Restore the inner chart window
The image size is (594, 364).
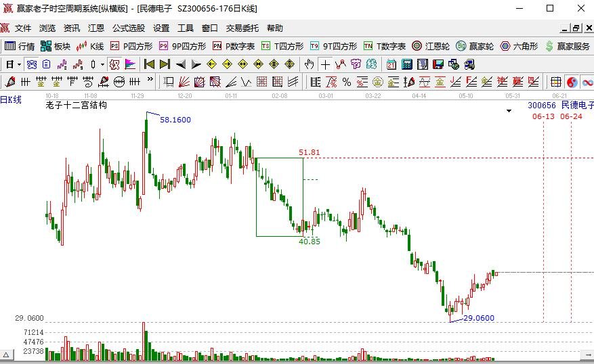click(x=576, y=28)
